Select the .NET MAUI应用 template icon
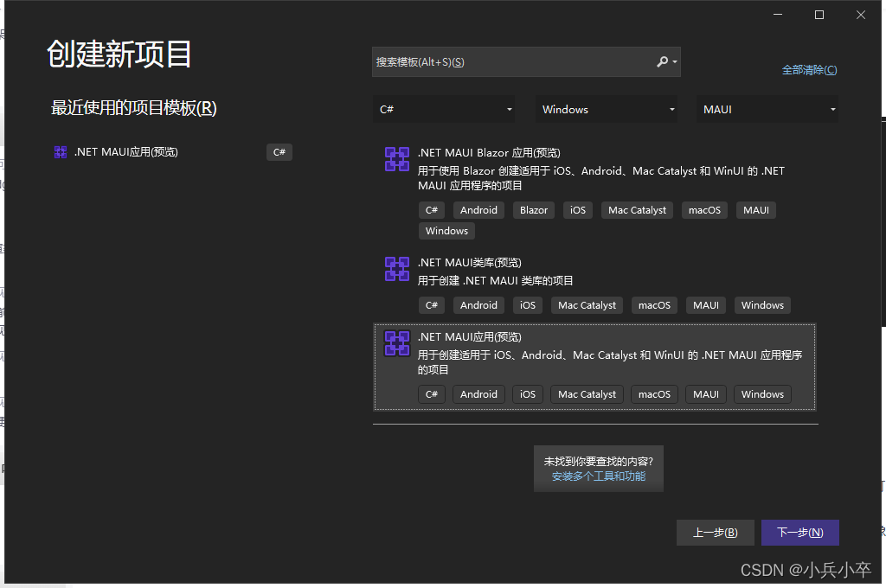Viewport: 886px width, 588px height. 396,343
